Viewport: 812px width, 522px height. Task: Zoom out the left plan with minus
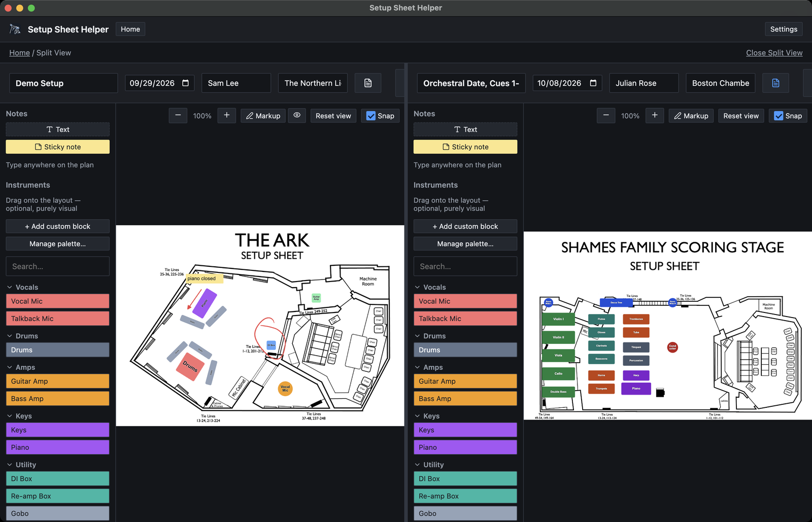pos(178,116)
